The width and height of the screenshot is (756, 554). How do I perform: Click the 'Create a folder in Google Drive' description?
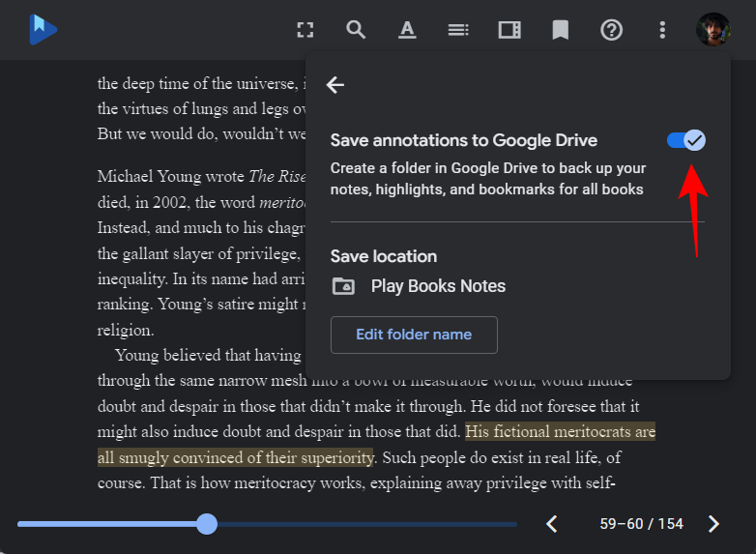(x=487, y=179)
